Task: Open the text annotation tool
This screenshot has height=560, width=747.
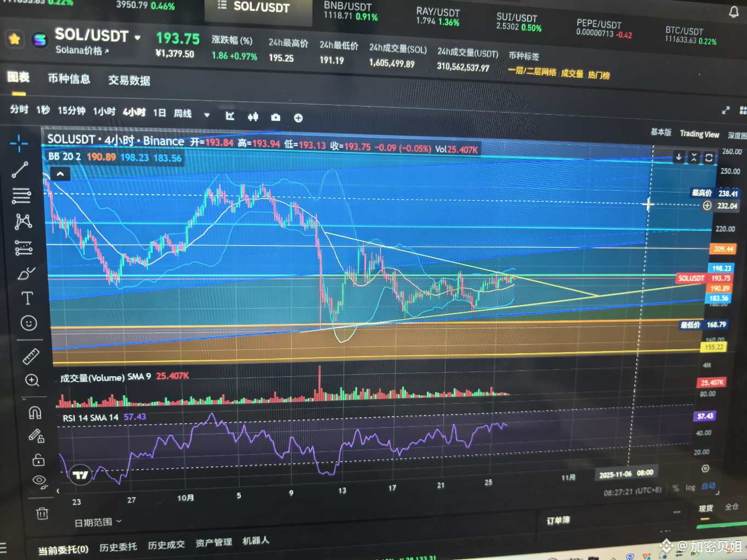Action: point(27,298)
